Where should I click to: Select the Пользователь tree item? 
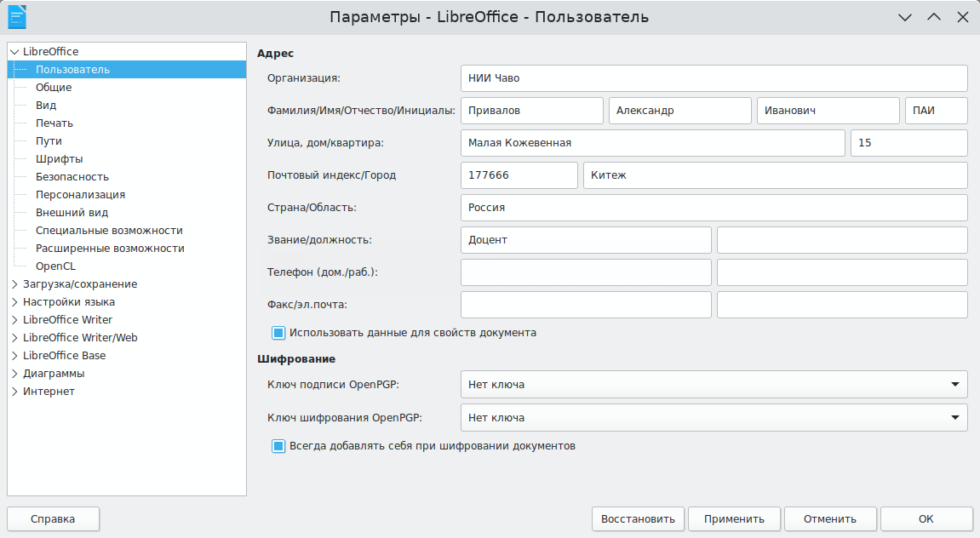pyautogui.click(x=127, y=69)
